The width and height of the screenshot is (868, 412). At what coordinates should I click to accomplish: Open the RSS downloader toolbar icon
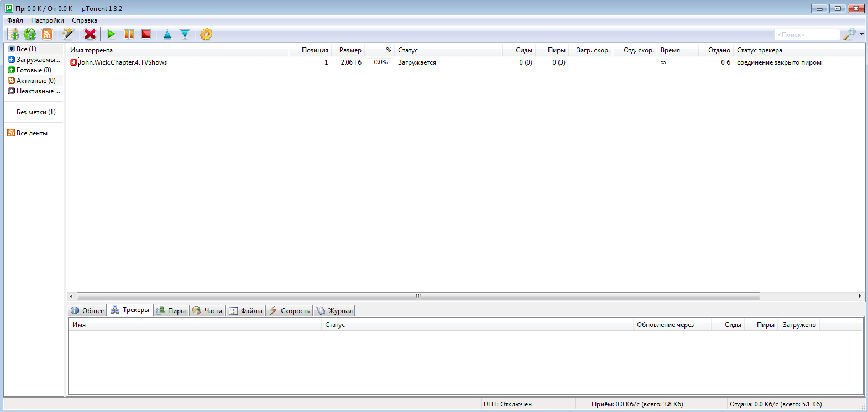[47, 34]
